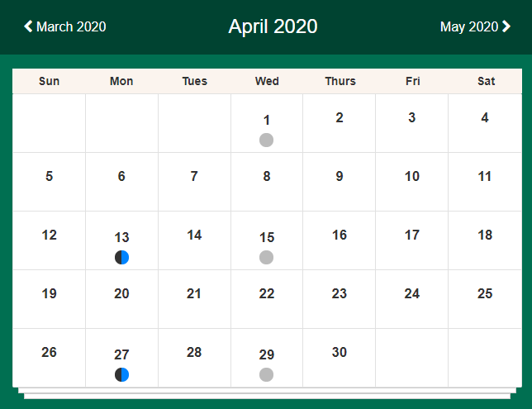This screenshot has width=532, height=409.
Task: Choose Tuesday April 21
Action: click(194, 293)
